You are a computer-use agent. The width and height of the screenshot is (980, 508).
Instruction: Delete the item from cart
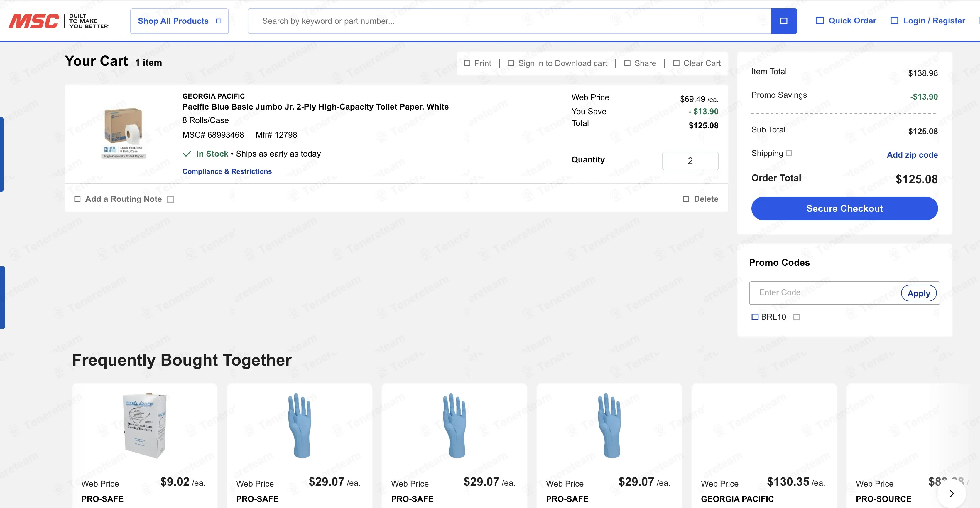tap(700, 199)
